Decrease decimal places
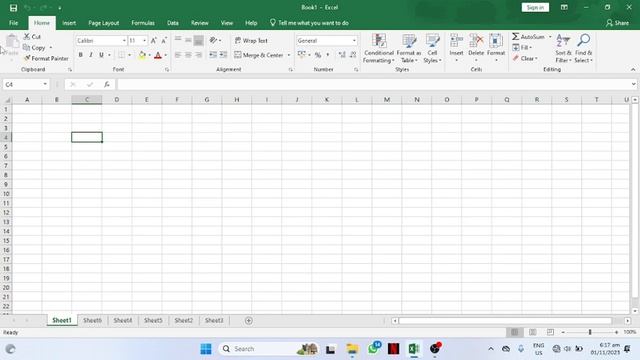 pyautogui.click(x=353, y=55)
